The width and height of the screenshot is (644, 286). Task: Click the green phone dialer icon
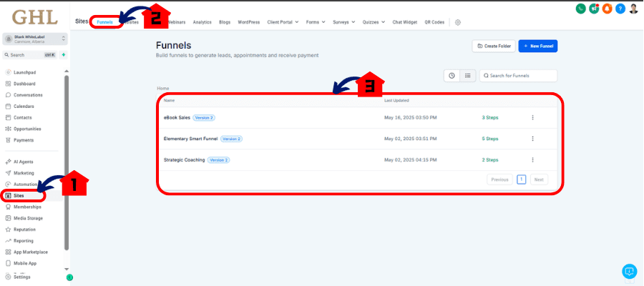tap(580, 9)
